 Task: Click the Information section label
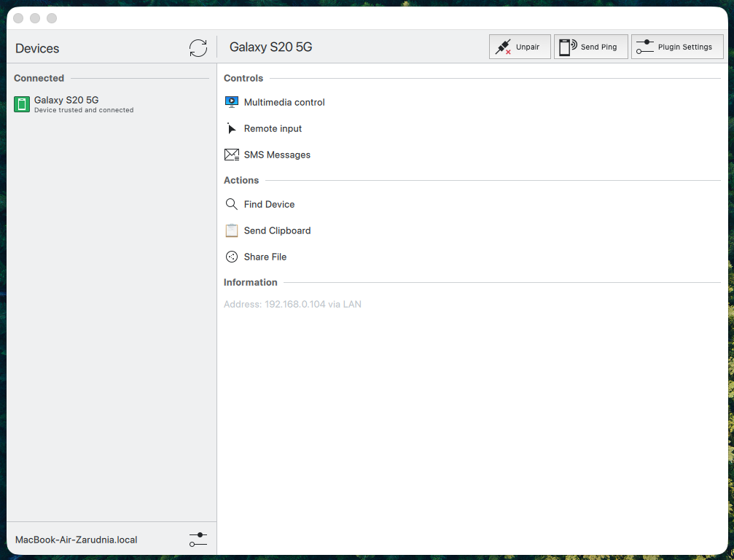tap(251, 282)
